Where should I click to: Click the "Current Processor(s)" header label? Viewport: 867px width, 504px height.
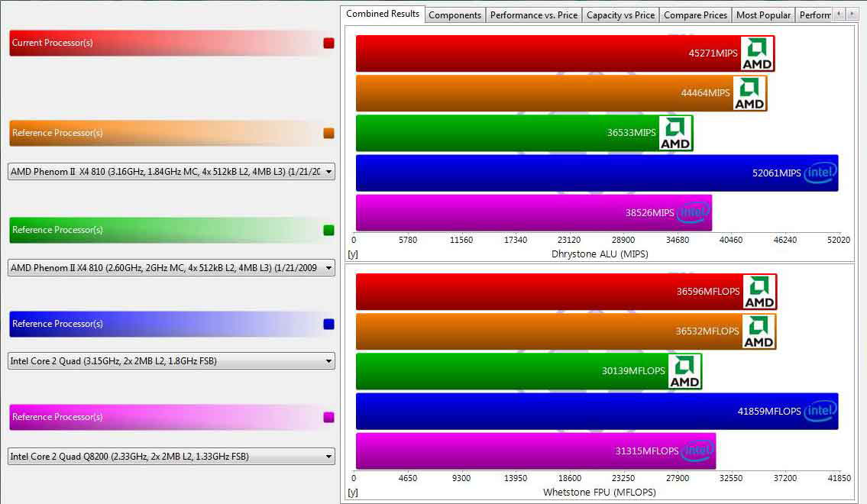[53, 43]
